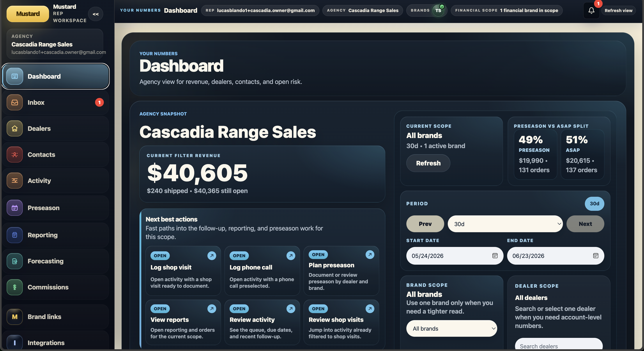The width and height of the screenshot is (644, 351).
Task: Open Activity from the sidebar
Action: click(x=55, y=181)
